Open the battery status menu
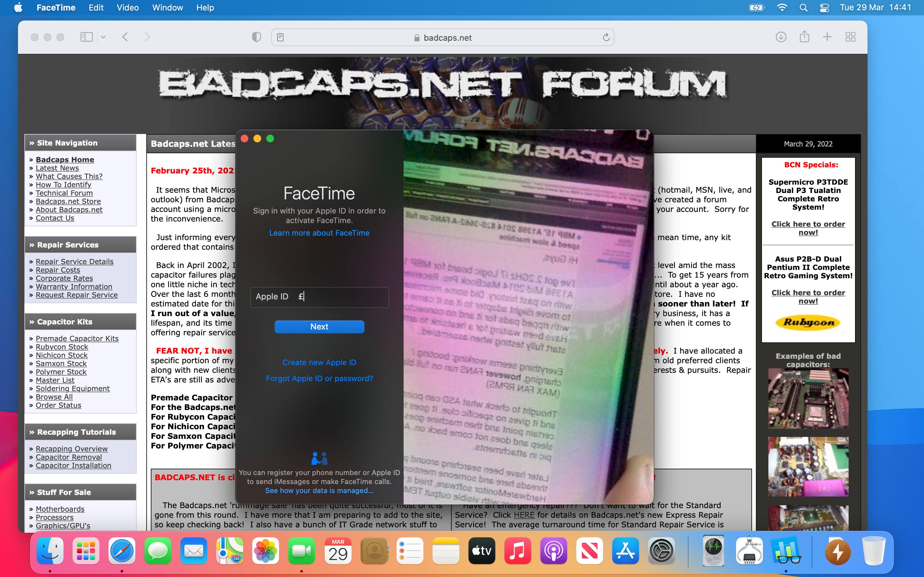The height and width of the screenshot is (577, 924). click(757, 8)
